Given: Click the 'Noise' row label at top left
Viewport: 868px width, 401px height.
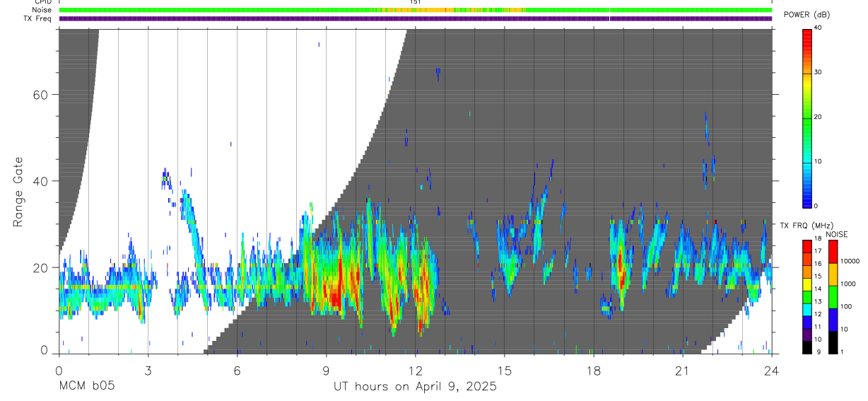Looking at the screenshot, I should 42,10.
